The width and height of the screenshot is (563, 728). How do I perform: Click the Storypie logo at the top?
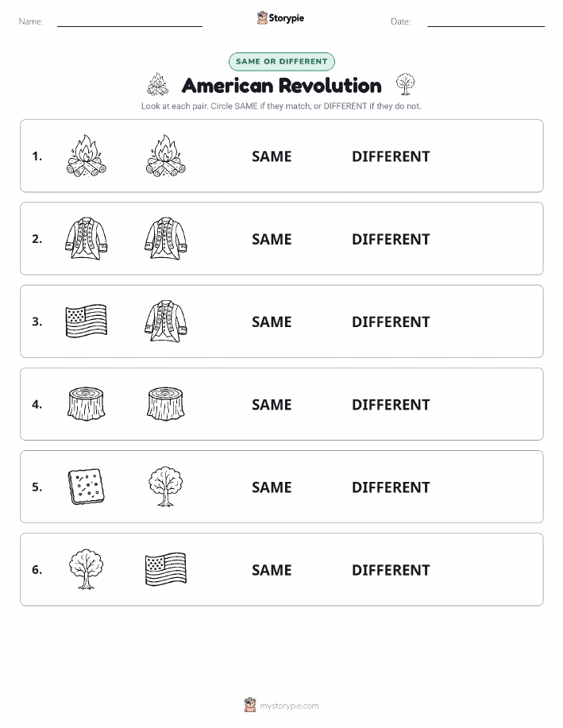point(280,18)
